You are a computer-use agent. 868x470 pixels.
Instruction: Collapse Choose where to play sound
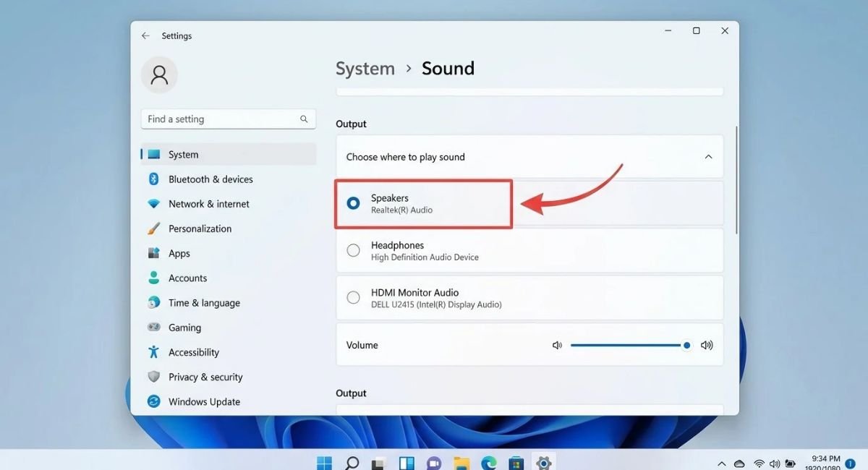click(708, 157)
